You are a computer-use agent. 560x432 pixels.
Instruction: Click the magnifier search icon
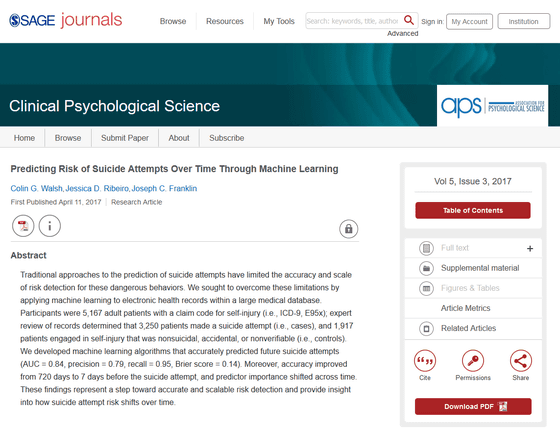tap(409, 20)
